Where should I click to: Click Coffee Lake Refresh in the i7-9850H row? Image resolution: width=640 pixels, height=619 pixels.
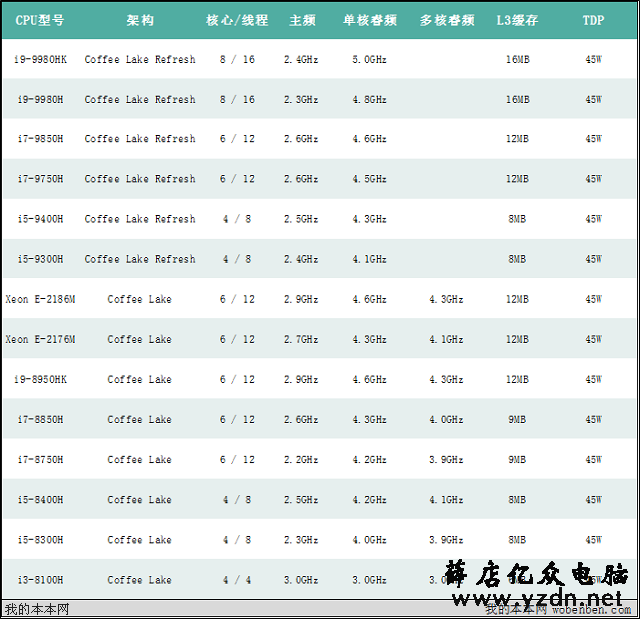tap(140, 139)
